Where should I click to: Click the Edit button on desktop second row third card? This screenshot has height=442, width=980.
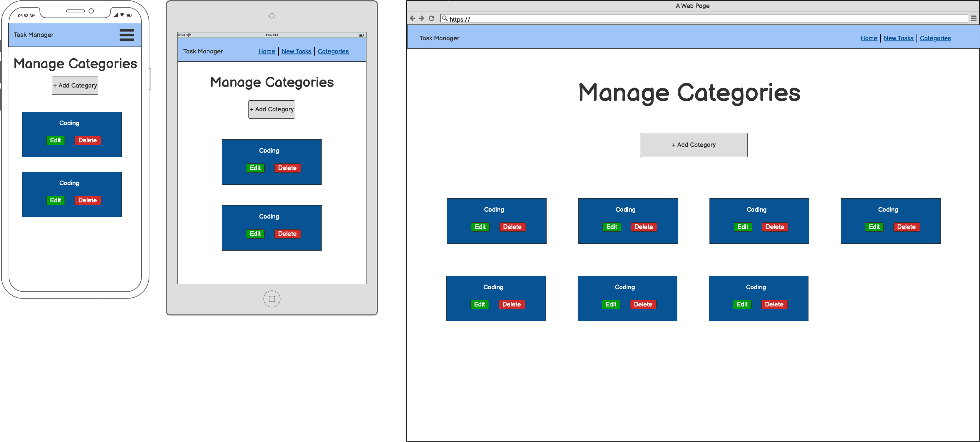pyautogui.click(x=741, y=305)
